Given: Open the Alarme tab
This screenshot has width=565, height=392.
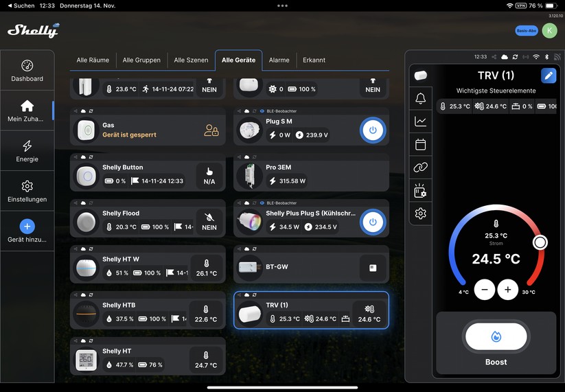Looking at the screenshot, I should tap(279, 60).
